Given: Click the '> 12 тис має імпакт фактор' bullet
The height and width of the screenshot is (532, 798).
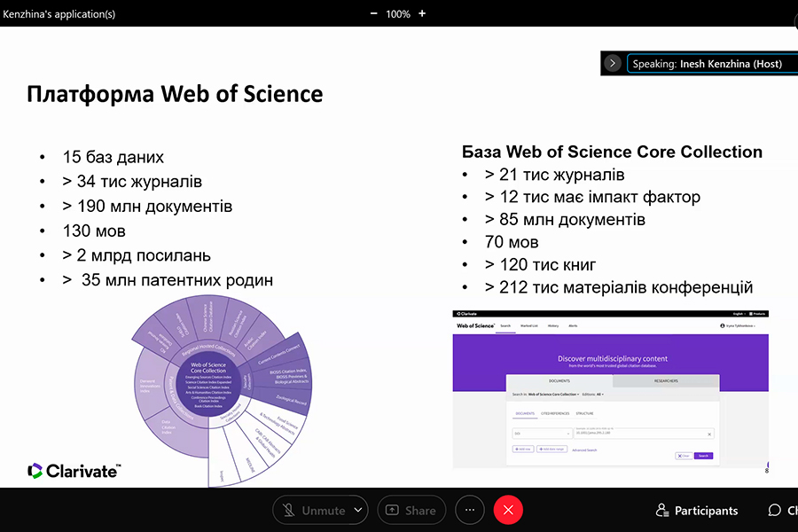Looking at the screenshot, I should 593,197.
